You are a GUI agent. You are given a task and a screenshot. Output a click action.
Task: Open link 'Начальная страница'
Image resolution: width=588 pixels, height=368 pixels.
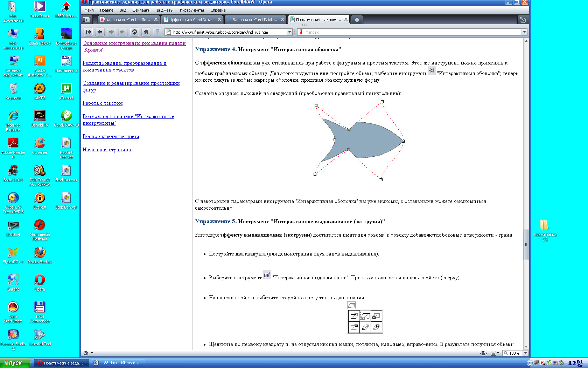107,150
